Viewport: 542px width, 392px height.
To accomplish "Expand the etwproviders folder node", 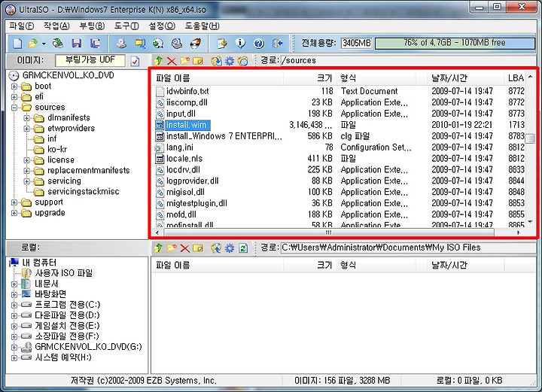I will pos(27,129).
